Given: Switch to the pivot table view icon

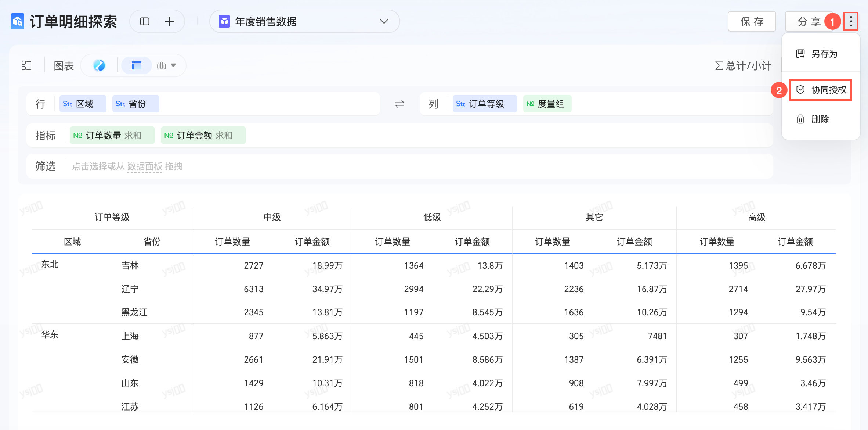Looking at the screenshot, I should (x=137, y=66).
